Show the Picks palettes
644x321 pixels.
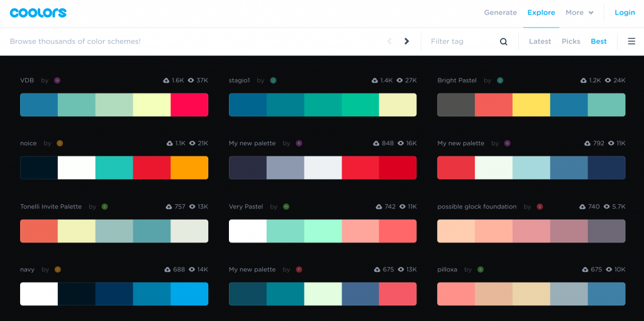pos(571,41)
